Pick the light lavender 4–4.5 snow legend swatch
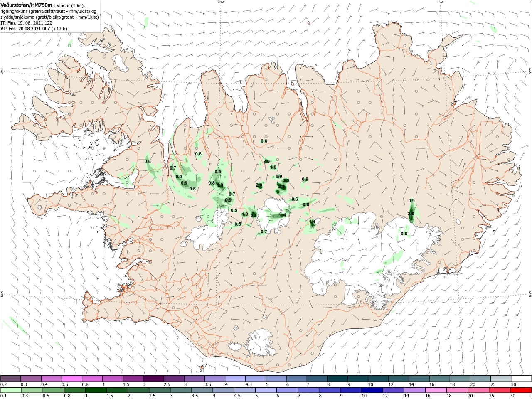The width and height of the screenshot is (532, 399). 236,379
